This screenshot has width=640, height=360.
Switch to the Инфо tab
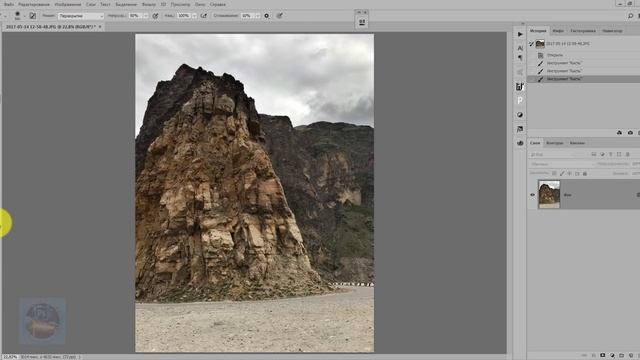point(558,31)
